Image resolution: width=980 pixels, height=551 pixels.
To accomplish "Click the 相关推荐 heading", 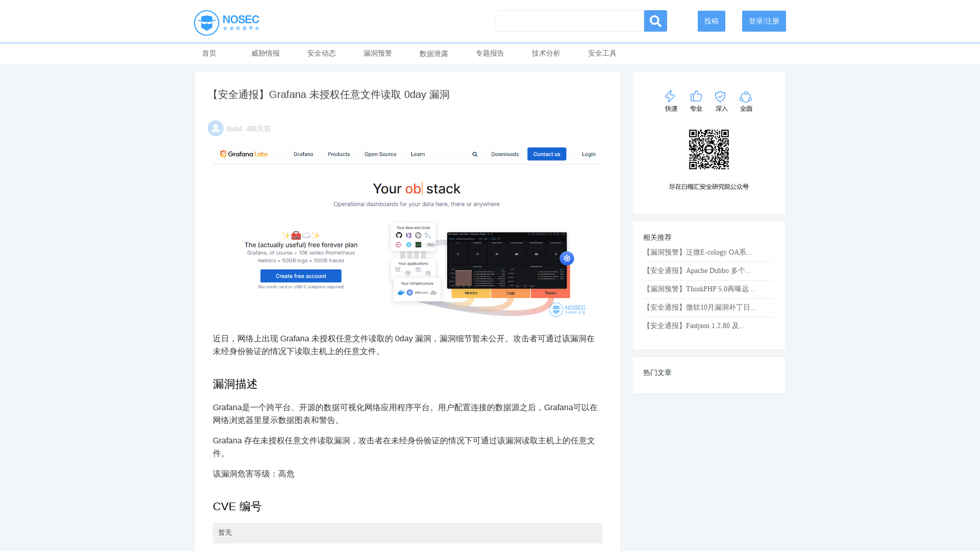I will click(657, 238).
